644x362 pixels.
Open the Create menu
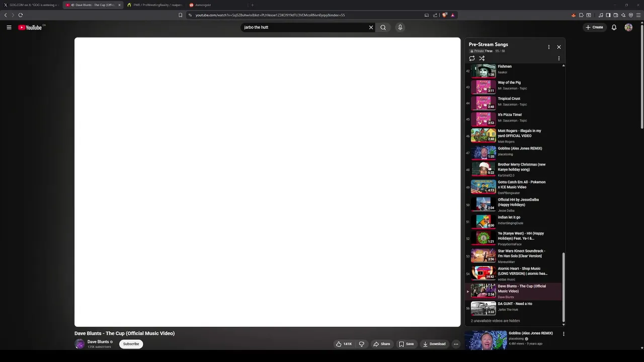[594, 28]
